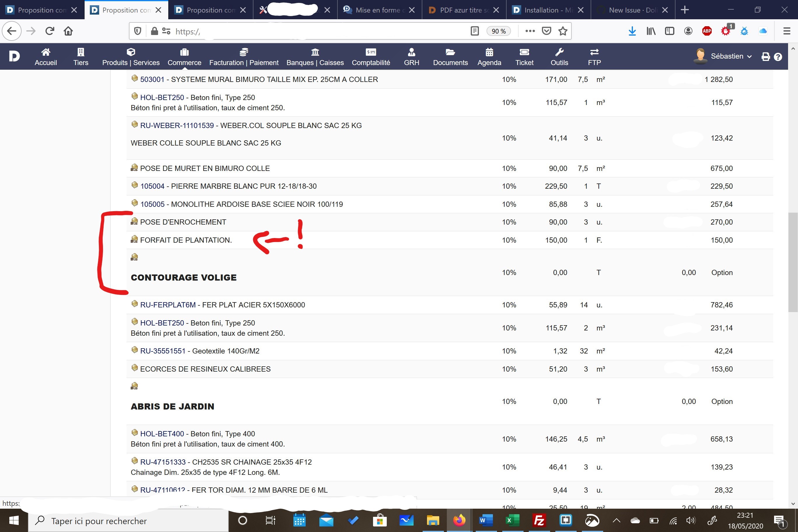This screenshot has width=798, height=532.
Task: Open the page actions three-dots menu
Action: tap(530, 31)
